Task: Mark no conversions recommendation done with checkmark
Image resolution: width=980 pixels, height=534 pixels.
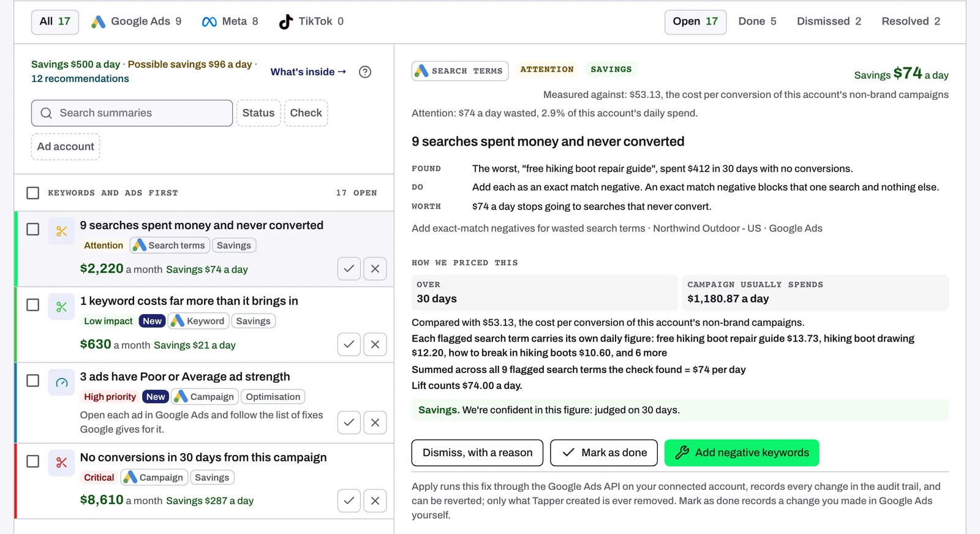Action: tap(349, 501)
